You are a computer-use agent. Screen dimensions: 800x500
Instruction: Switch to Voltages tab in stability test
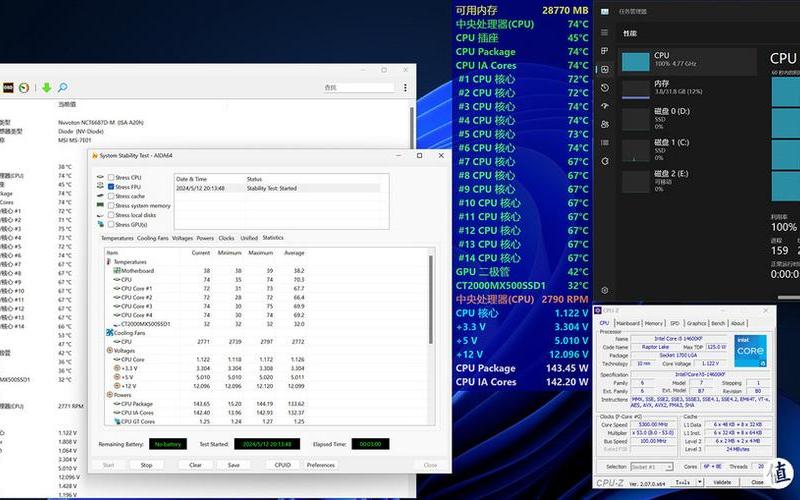coord(182,238)
